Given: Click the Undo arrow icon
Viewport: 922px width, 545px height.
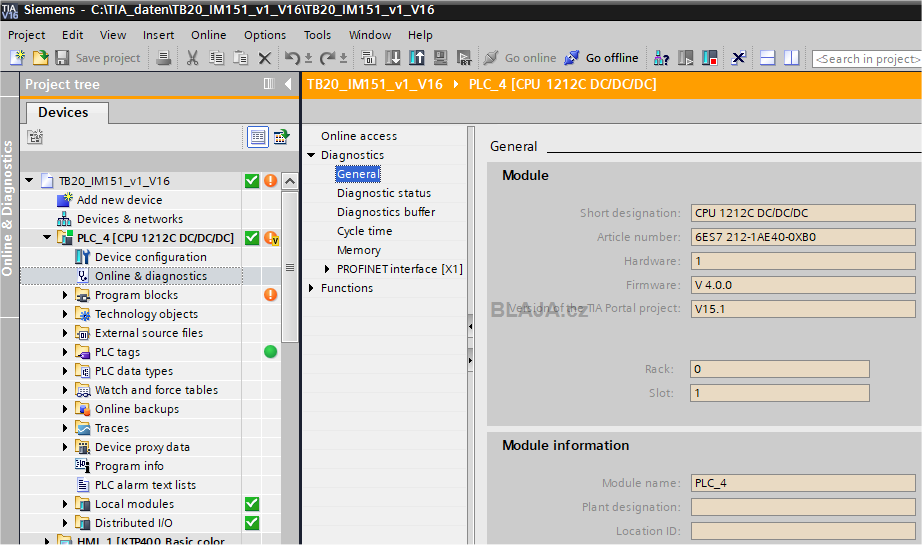Looking at the screenshot, I should [292, 58].
